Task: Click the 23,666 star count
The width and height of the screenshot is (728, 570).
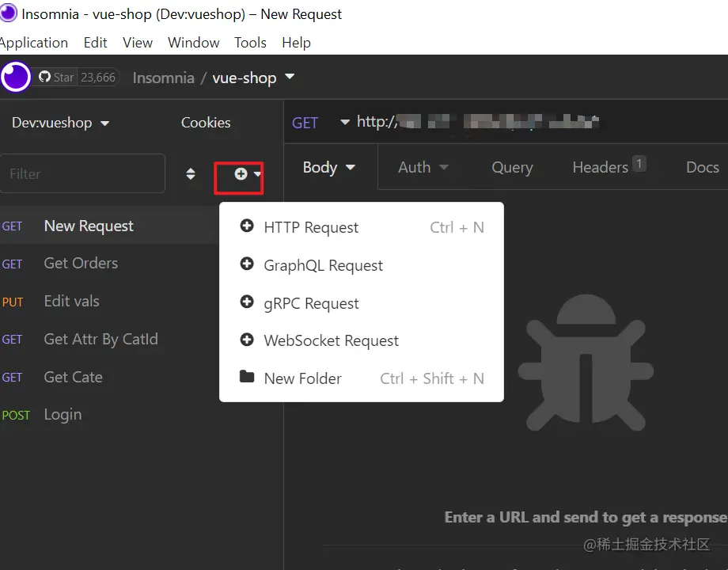Action: [98, 77]
